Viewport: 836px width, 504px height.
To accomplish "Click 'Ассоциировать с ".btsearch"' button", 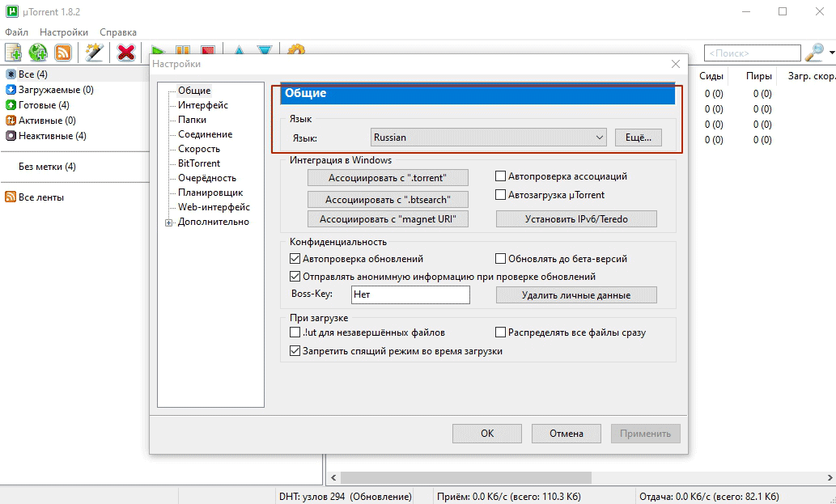I will (388, 200).
